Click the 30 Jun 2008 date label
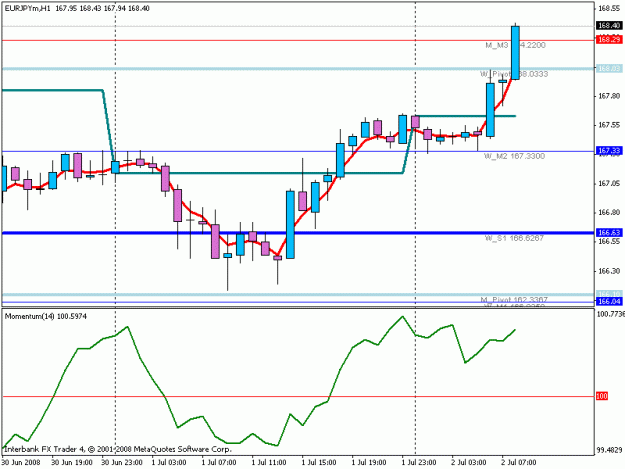The width and height of the screenshot is (625, 469). tap(21, 463)
